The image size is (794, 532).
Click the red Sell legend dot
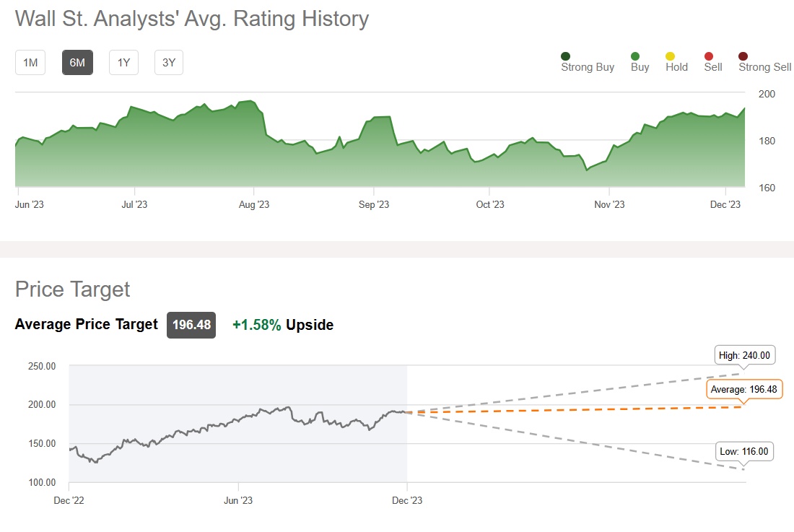[709, 56]
